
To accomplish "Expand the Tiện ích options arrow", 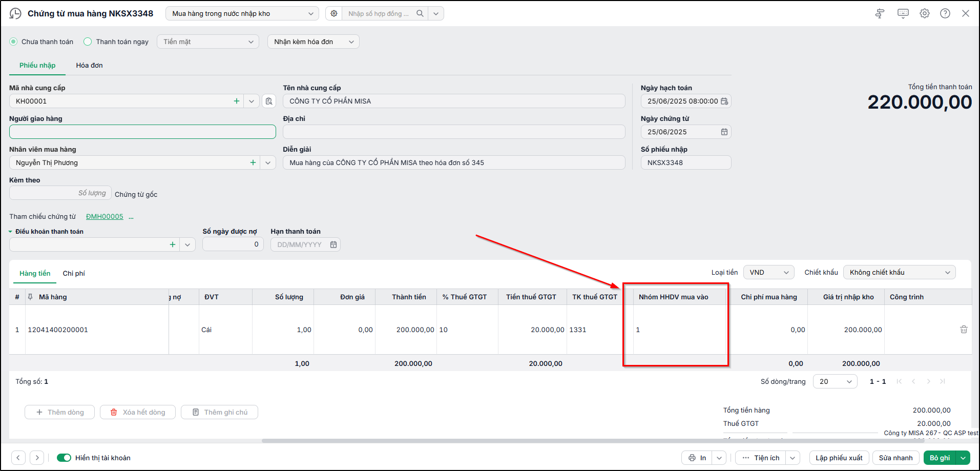I will point(793,458).
